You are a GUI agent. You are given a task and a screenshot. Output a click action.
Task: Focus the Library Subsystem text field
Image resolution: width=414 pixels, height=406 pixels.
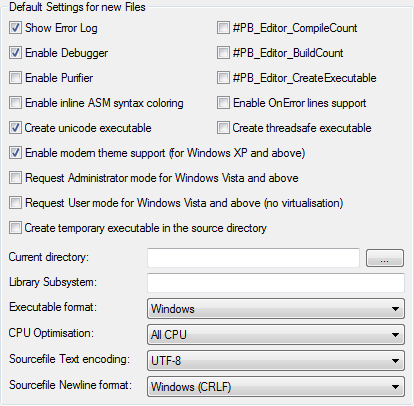point(276,283)
